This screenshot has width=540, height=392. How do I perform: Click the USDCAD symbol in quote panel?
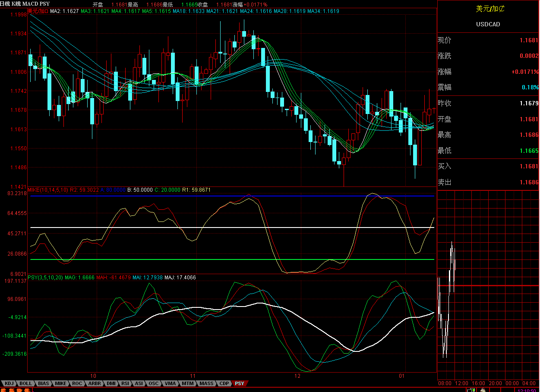pos(488,24)
